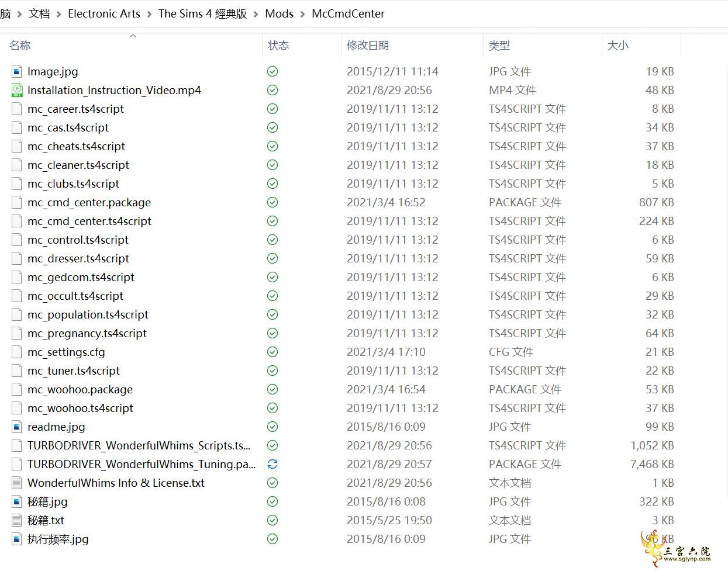Click date 2015/12/11 11:14 of Image.jpg
This screenshot has height=585, width=728.
tap(392, 71)
